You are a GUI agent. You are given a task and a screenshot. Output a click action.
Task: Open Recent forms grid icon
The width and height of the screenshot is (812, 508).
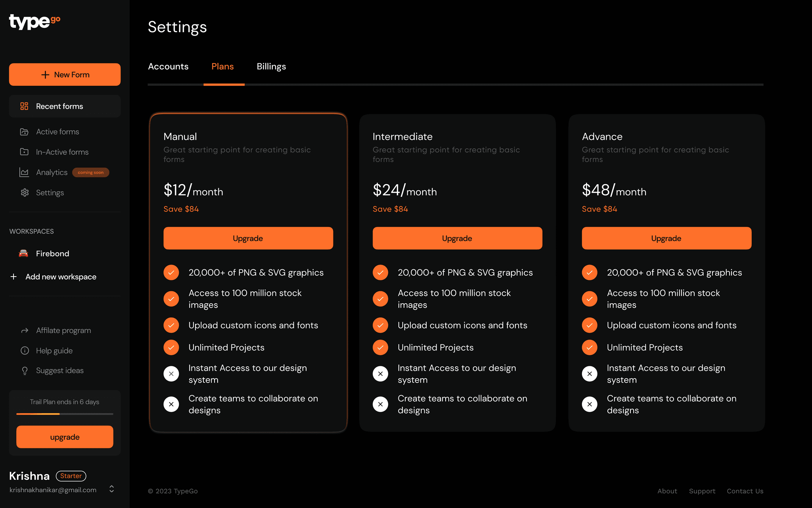(x=24, y=106)
